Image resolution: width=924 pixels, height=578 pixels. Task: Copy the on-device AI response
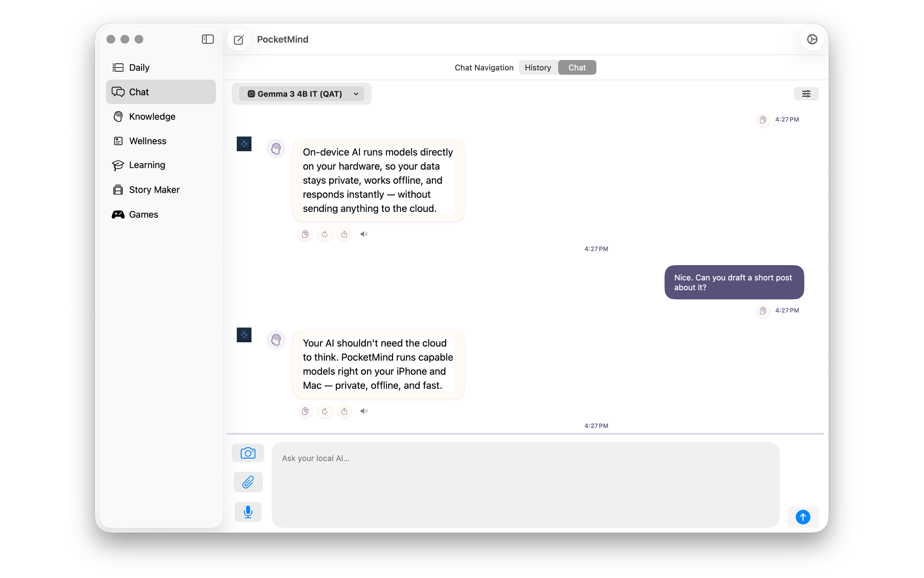click(305, 234)
